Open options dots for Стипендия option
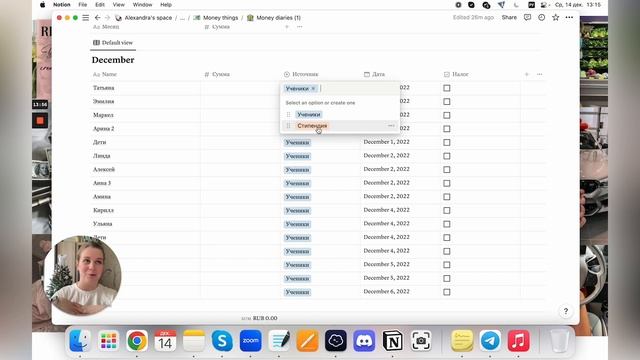The height and width of the screenshot is (360, 640). tap(391, 126)
